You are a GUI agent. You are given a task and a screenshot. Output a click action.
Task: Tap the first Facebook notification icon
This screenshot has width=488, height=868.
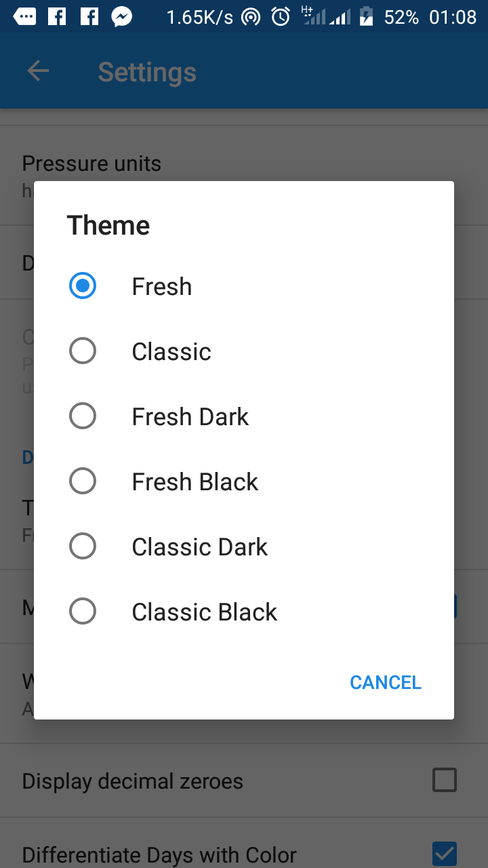[58, 16]
